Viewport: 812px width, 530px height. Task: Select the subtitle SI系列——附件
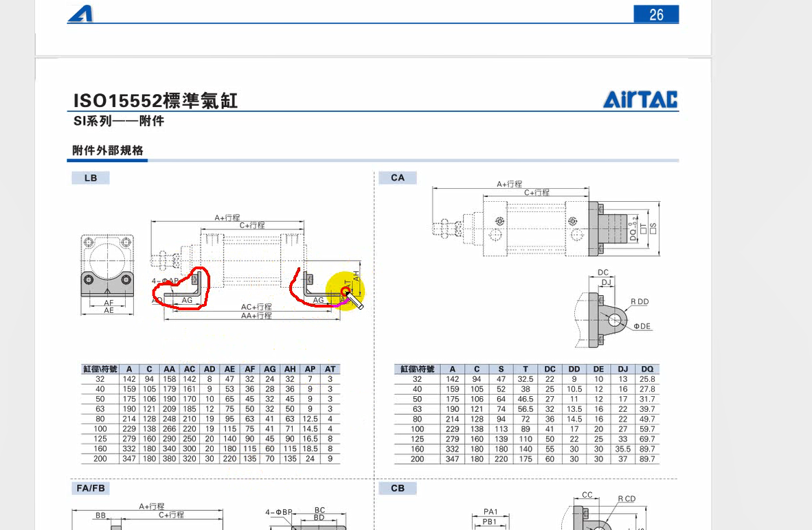(x=119, y=121)
